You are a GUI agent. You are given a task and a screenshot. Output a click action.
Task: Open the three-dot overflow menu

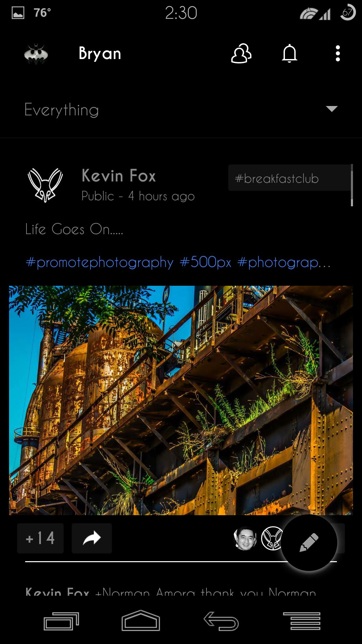[338, 54]
